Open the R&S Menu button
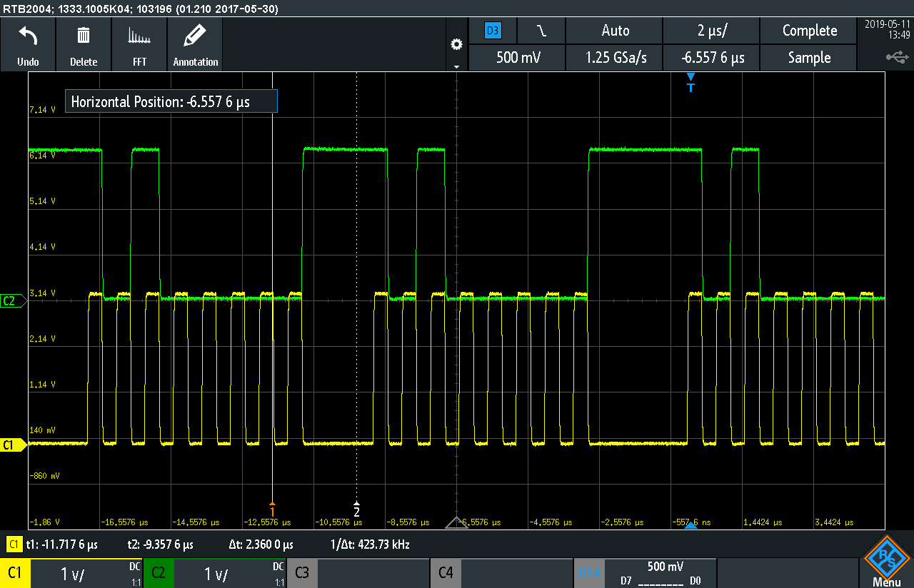Image resolution: width=914 pixels, height=588 pixels. point(886,562)
